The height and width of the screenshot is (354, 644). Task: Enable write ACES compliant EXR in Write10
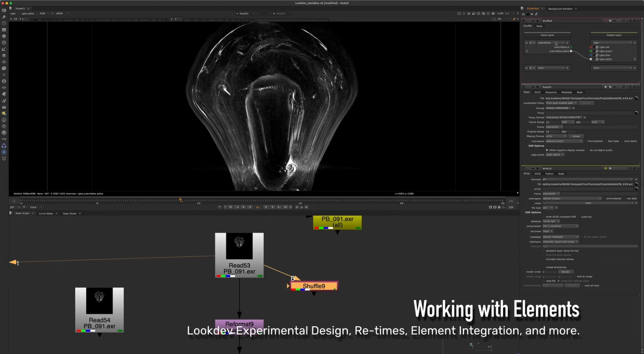coord(543,216)
